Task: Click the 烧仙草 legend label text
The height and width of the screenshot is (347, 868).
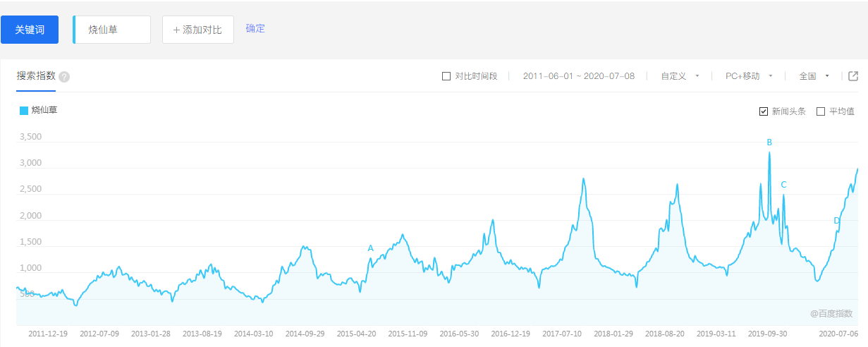Action: (x=44, y=110)
